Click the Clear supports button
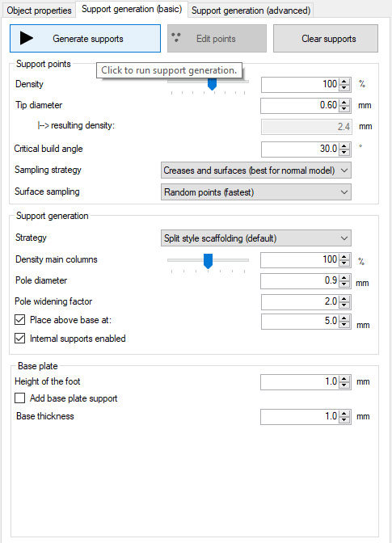The image size is (392, 543). [x=326, y=39]
